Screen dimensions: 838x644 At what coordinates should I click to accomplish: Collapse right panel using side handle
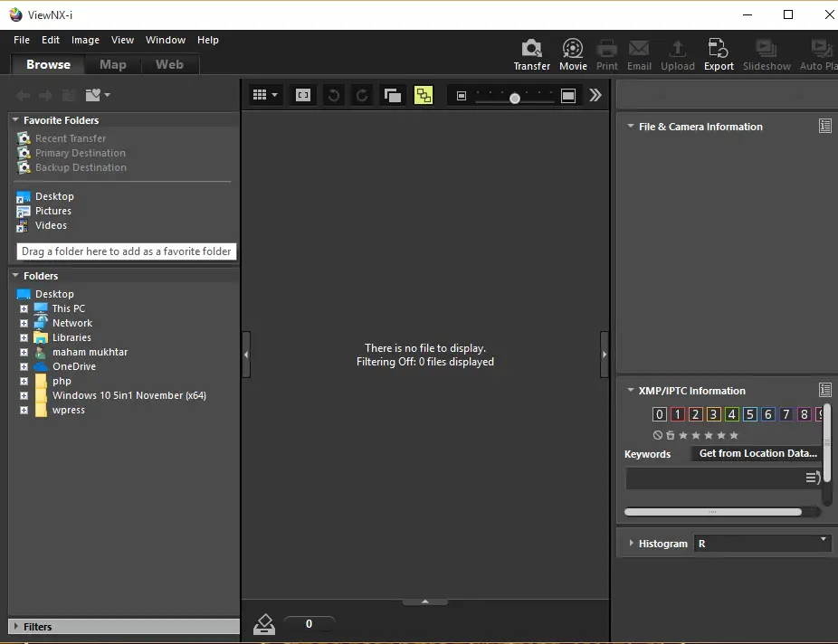pos(604,354)
